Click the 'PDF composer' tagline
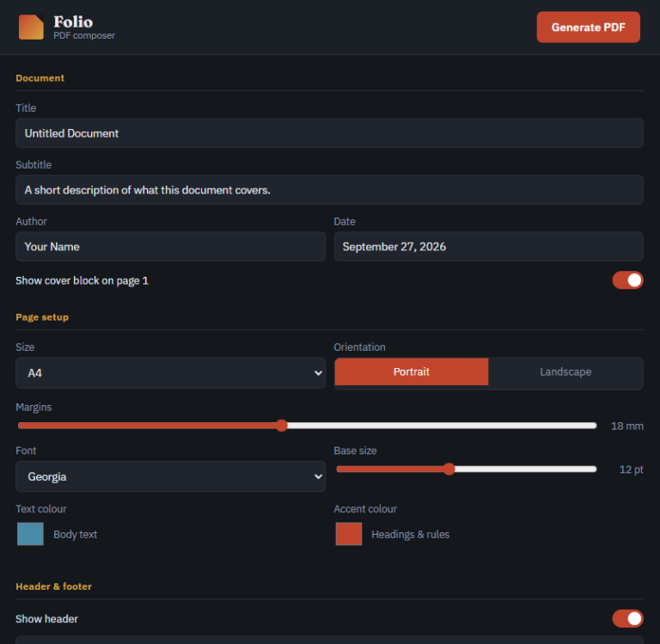This screenshot has height=644, width=660. [x=84, y=35]
